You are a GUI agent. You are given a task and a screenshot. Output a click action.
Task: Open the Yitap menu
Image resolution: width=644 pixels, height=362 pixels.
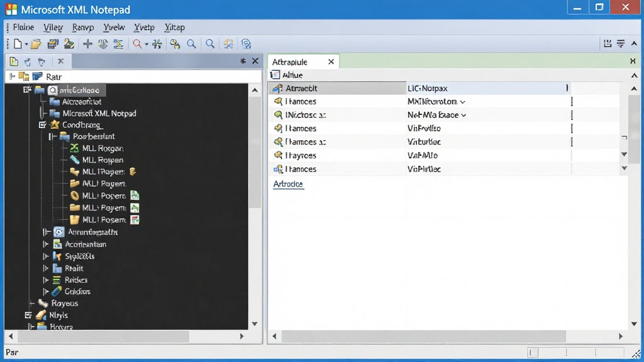pos(175,27)
